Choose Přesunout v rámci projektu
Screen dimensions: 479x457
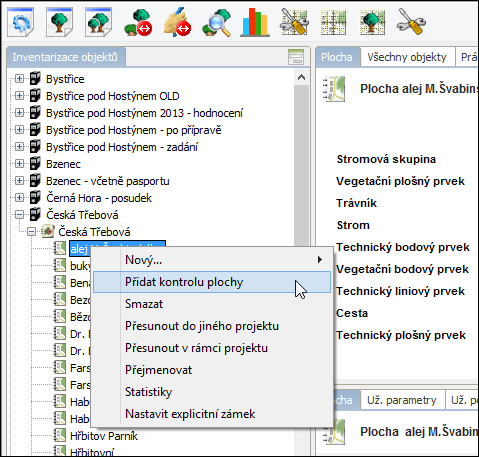click(212, 348)
